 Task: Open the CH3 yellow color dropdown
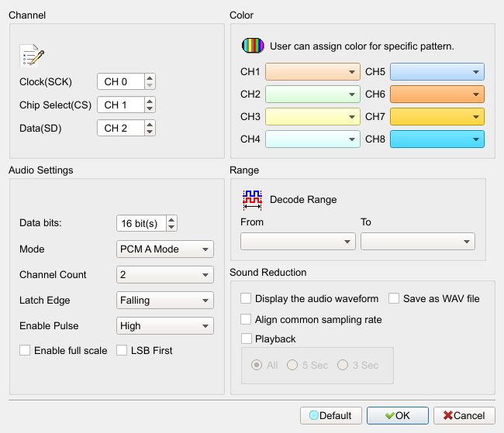tap(312, 117)
